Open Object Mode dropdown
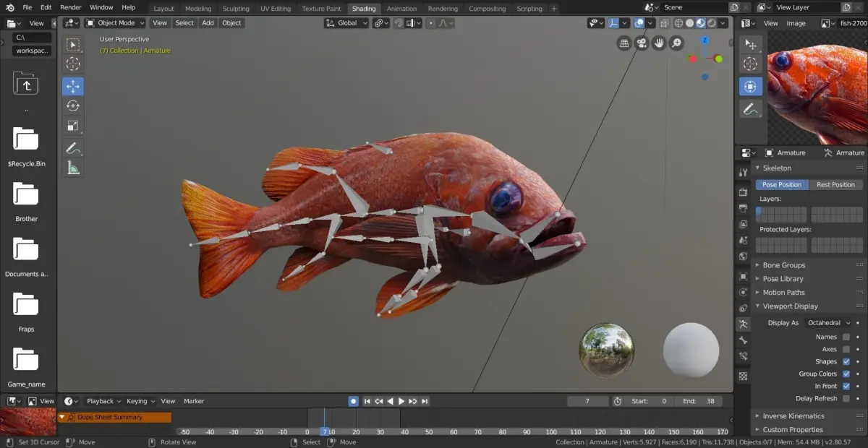 [116, 22]
